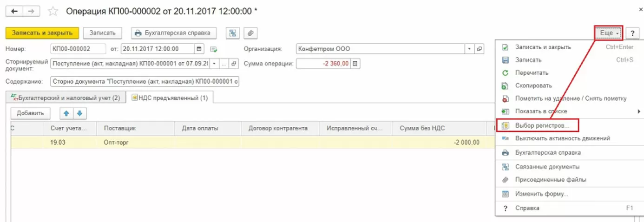The width and height of the screenshot is (644, 222).
Task: Open related documents structure icon in toolbar
Action: [x=232, y=33]
